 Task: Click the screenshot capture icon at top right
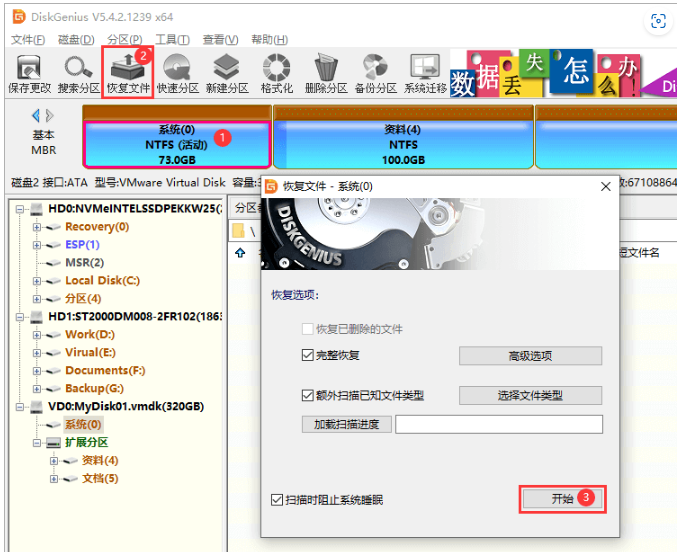click(x=658, y=21)
